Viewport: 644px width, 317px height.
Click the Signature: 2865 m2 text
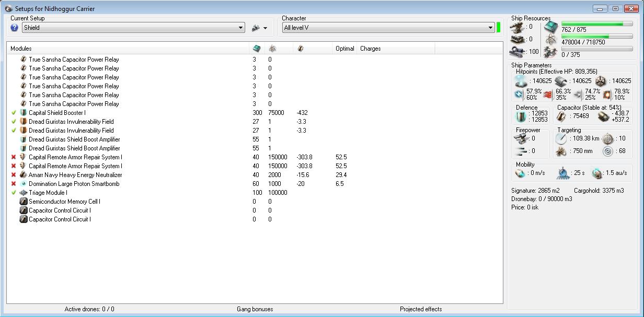coord(536,191)
